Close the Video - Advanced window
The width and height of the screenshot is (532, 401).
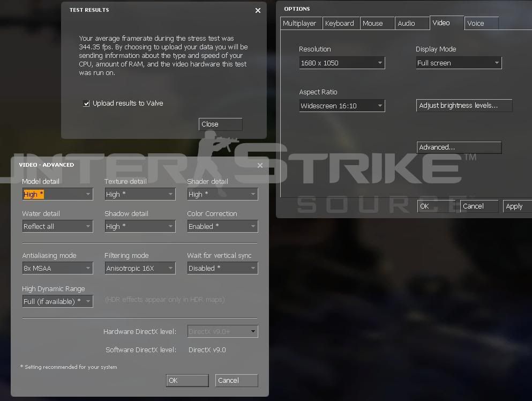pyautogui.click(x=260, y=165)
